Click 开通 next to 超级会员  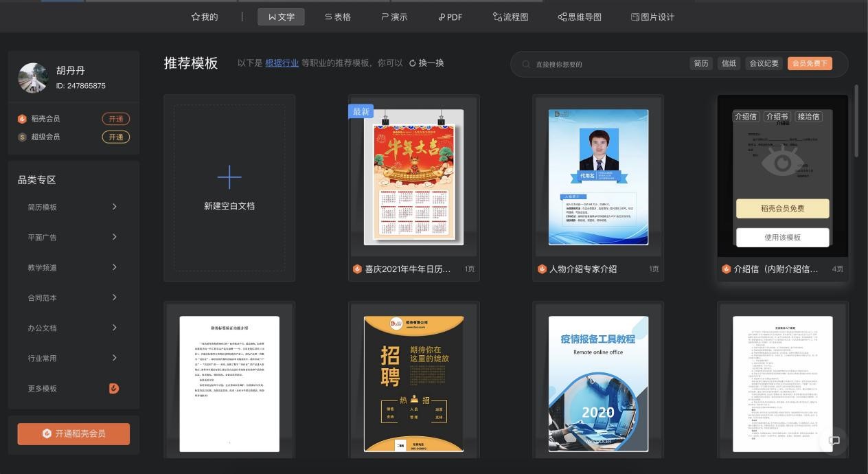point(116,137)
